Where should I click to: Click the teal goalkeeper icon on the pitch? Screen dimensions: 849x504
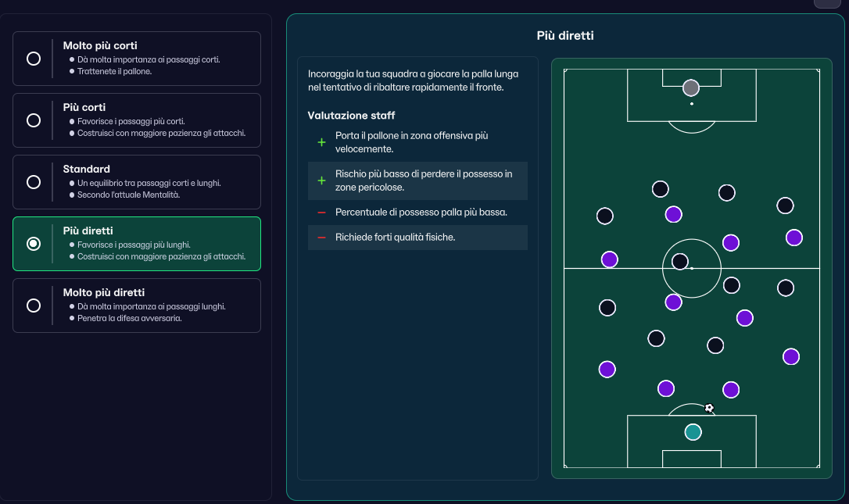pos(693,432)
